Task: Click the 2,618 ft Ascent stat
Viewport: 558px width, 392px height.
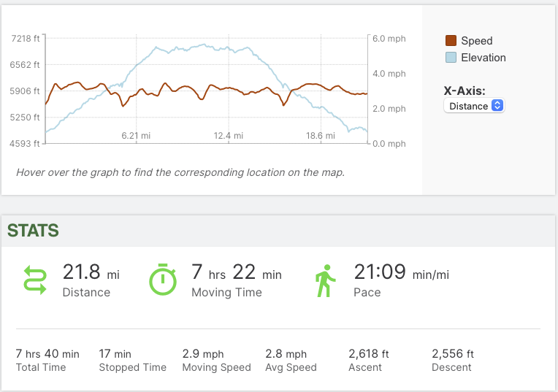Action: tap(369, 360)
